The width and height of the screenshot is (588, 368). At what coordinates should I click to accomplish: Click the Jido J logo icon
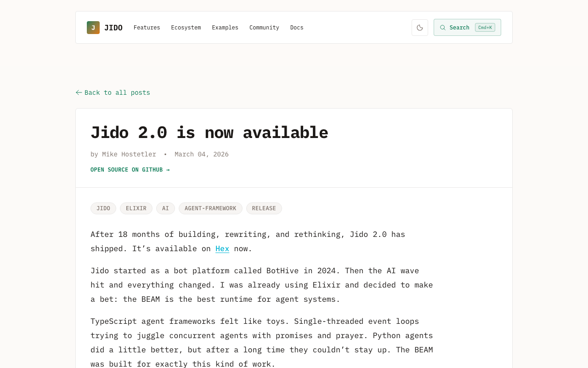coord(93,28)
